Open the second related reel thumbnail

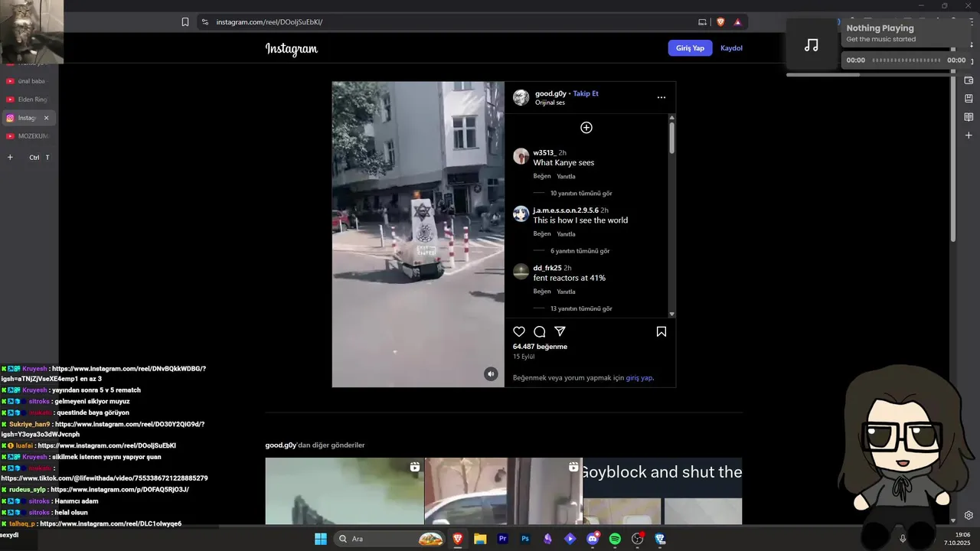click(504, 491)
